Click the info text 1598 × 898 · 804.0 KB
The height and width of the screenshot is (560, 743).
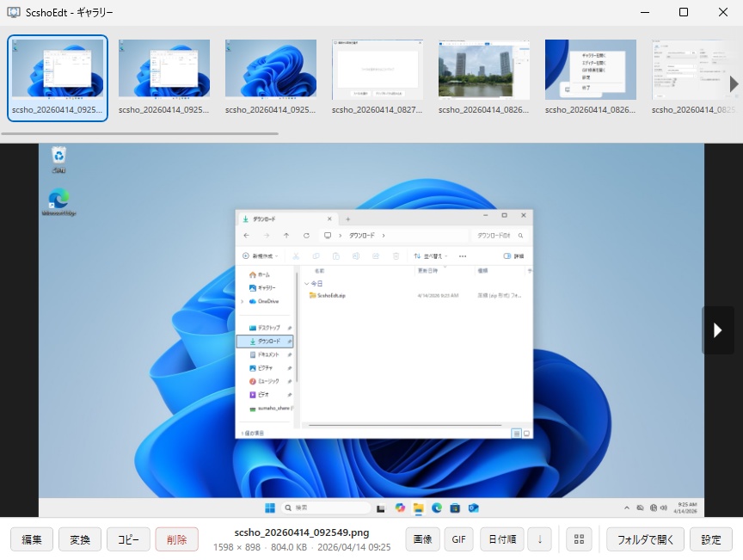point(261,547)
